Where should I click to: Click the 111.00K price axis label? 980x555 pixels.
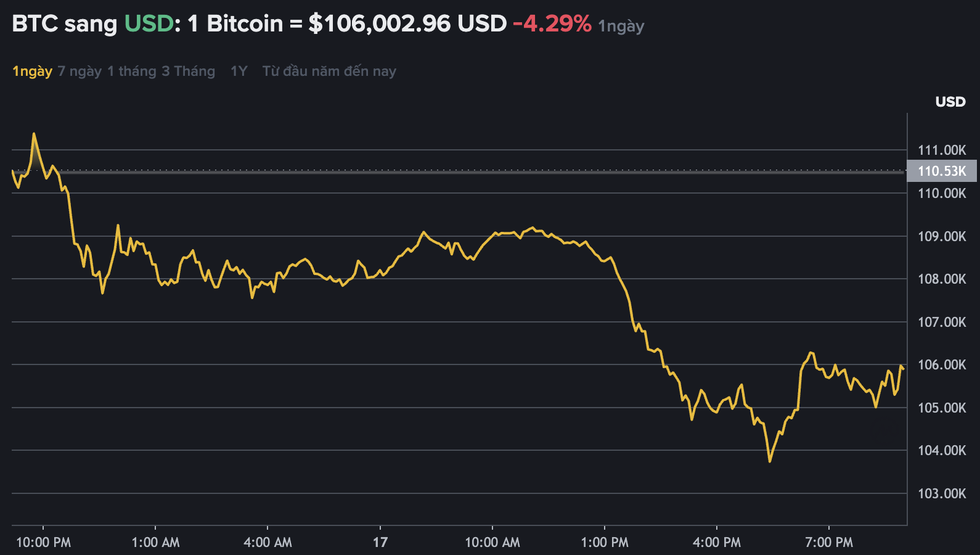(x=942, y=150)
